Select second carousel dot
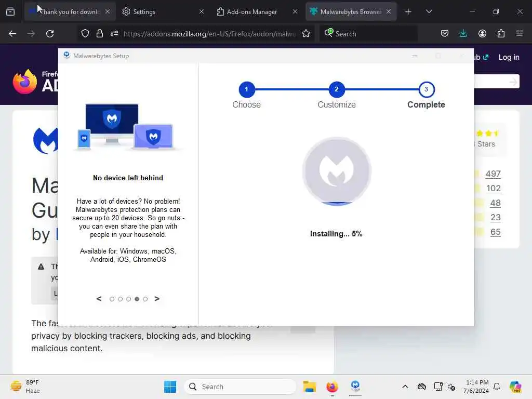The image size is (532, 399). [120, 299]
